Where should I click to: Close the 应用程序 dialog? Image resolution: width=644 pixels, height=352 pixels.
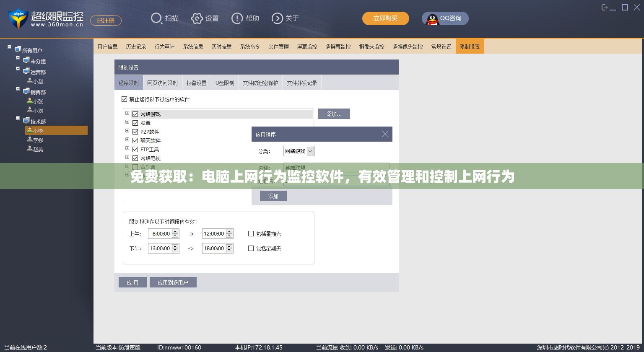385,134
